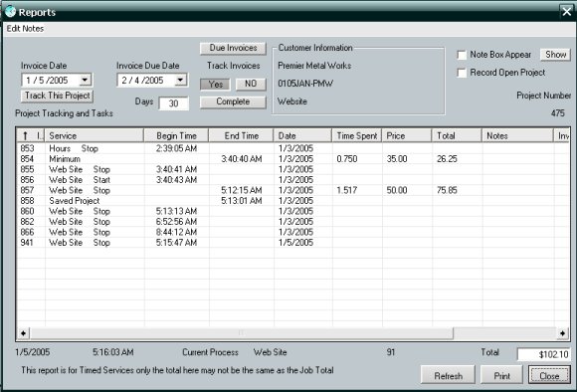The image size is (577, 392).
Task: Sort by the up-arrow ID column header
Action: [31, 136]
